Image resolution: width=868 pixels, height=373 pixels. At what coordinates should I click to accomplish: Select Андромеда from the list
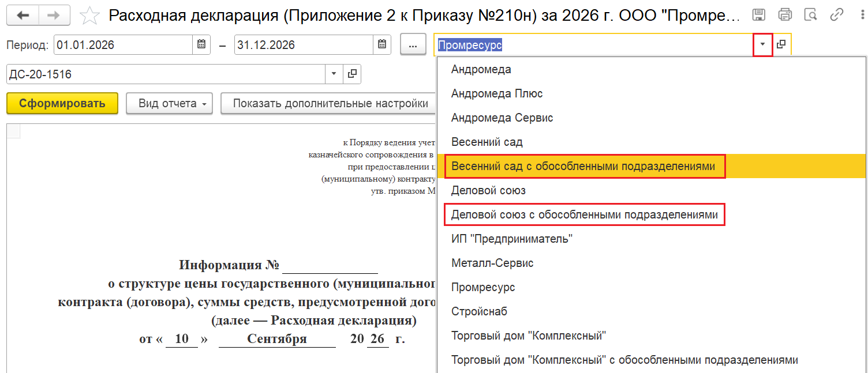(650, 69)
